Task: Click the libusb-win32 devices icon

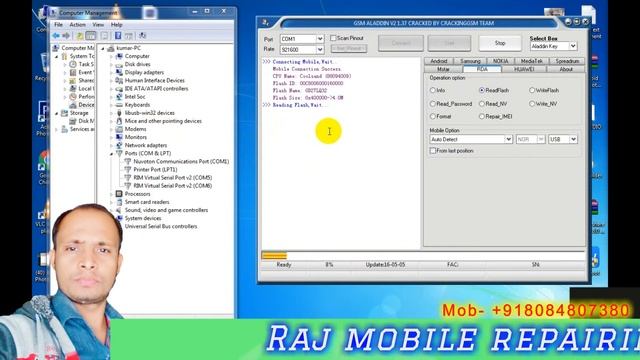Action: pyautogui.click(x=119, y=113)
